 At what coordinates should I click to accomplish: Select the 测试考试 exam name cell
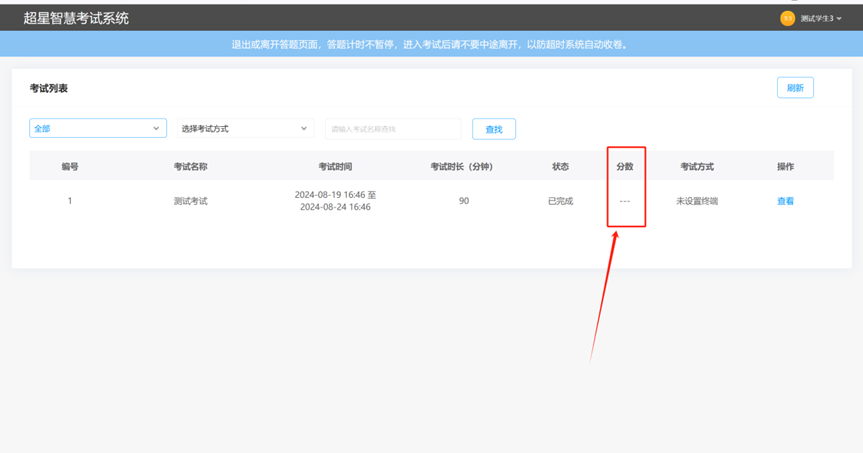coord(190,201)
